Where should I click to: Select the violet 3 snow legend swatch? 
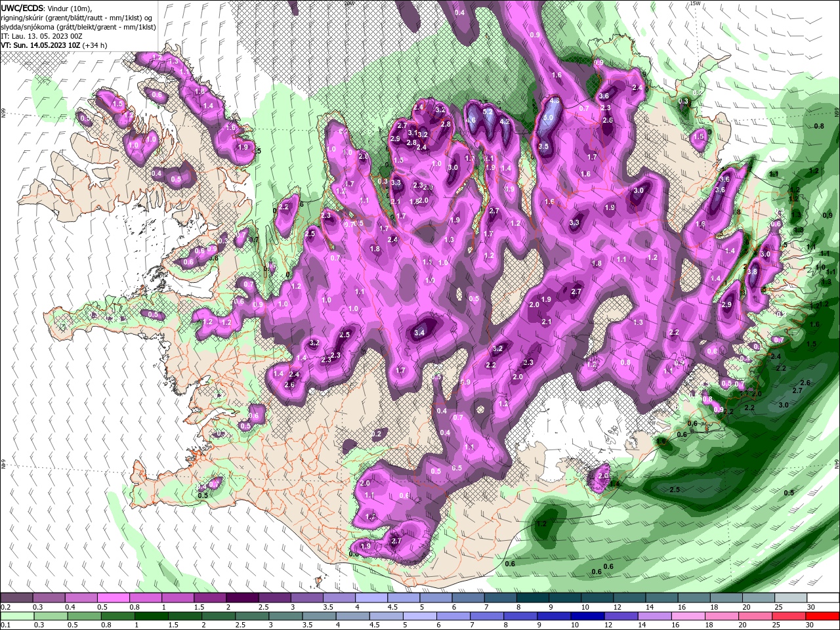(307, 598)
